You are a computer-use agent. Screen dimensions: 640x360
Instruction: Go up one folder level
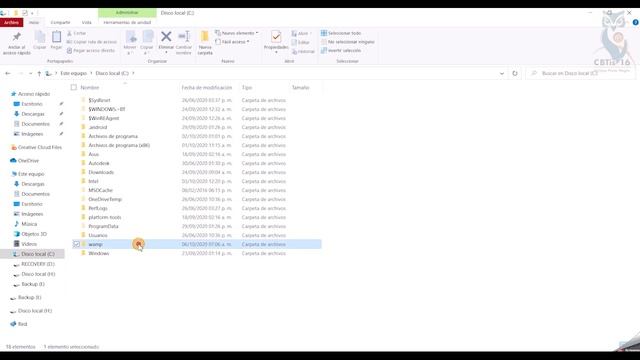click(39, 73)
